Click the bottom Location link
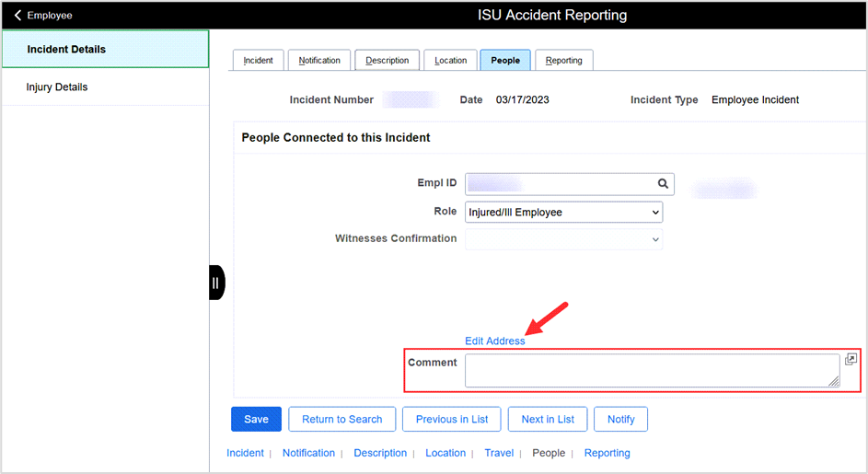This screenshot has height=474, width=868. coord(446,453)
